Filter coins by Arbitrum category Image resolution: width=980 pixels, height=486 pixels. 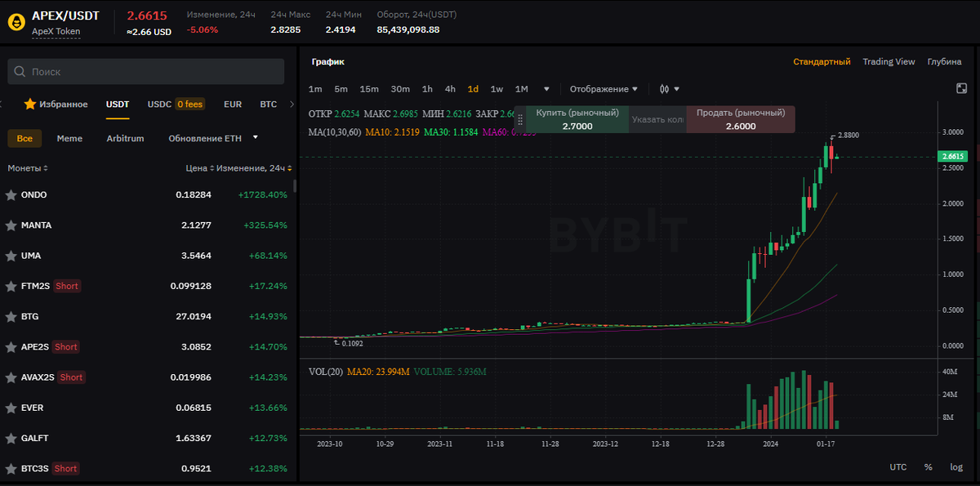click(x=125, y=138)
